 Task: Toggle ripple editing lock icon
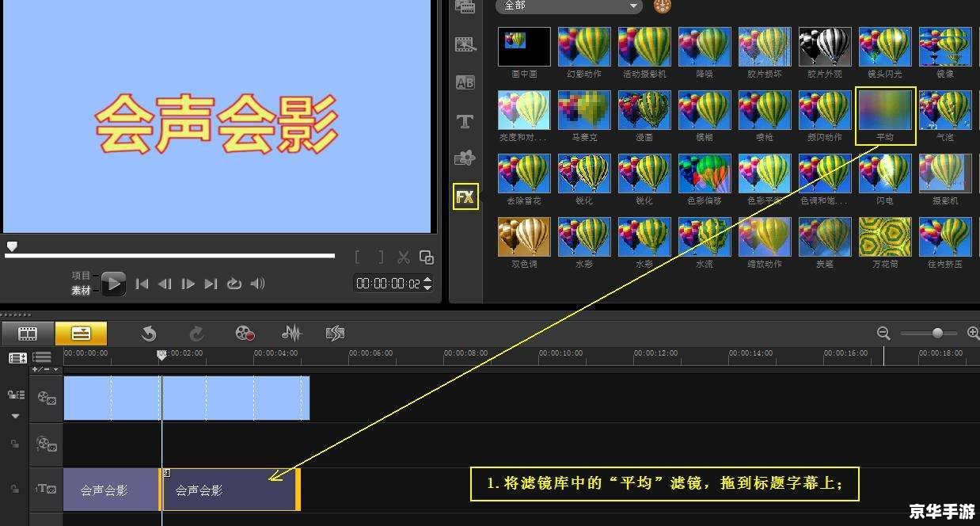pyautogui.click(x=16, y=394)
